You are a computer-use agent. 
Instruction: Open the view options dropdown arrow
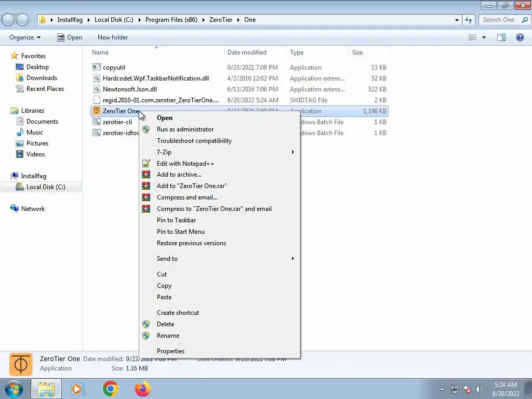[x=484, y=37]
